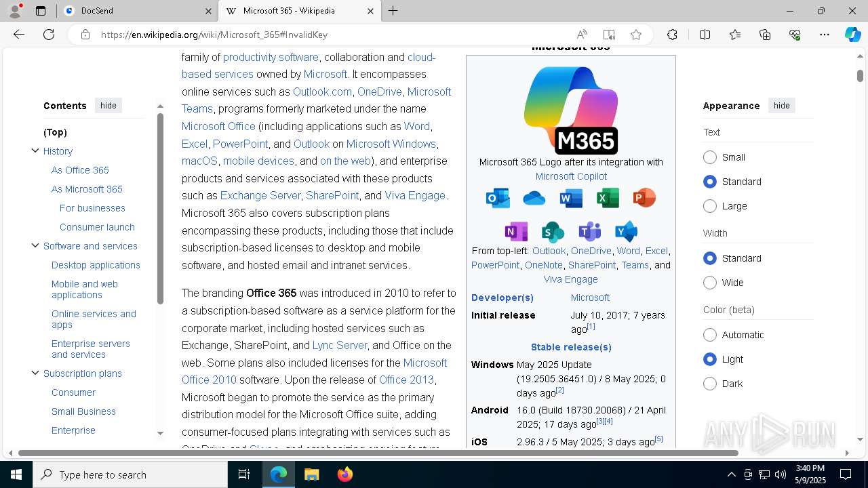The width and height of the screenshot is (868, 488).
Task: Refresh the current page
Action: point(49,35)
